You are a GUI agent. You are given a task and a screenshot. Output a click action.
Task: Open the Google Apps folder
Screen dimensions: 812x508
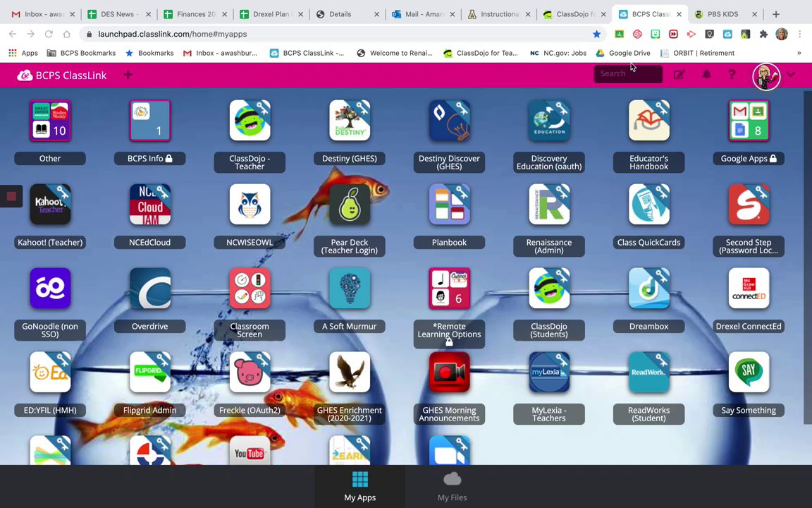tap(749, 121)
